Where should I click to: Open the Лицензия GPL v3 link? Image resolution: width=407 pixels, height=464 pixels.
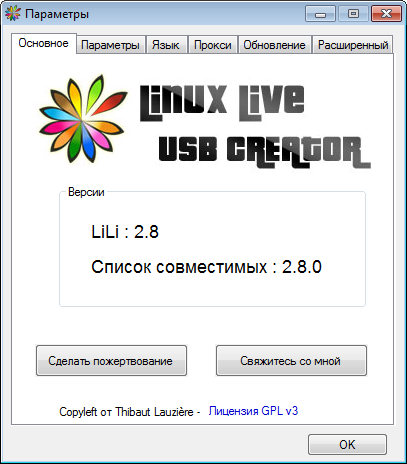coord(253,411)
